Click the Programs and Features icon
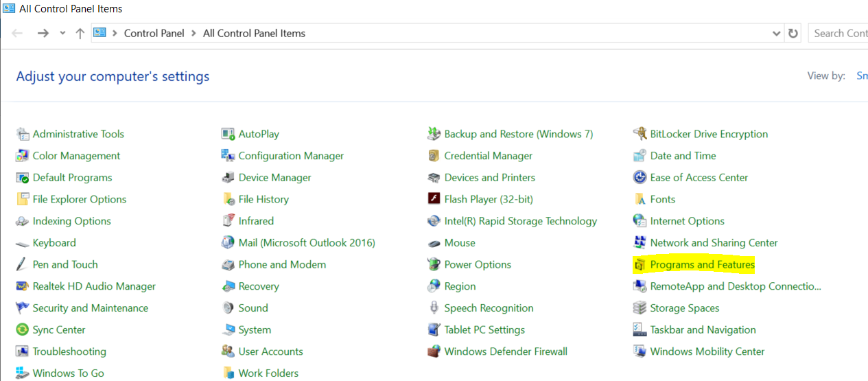Viewport: 868px width, 381px height. (x=640, y=265)
